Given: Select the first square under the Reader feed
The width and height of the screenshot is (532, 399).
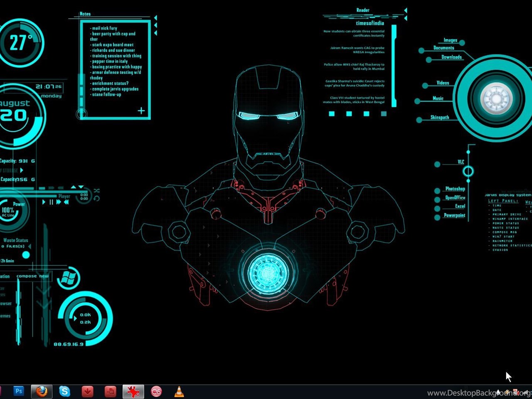Looking at the screenshot, I should tap(332, 113).
